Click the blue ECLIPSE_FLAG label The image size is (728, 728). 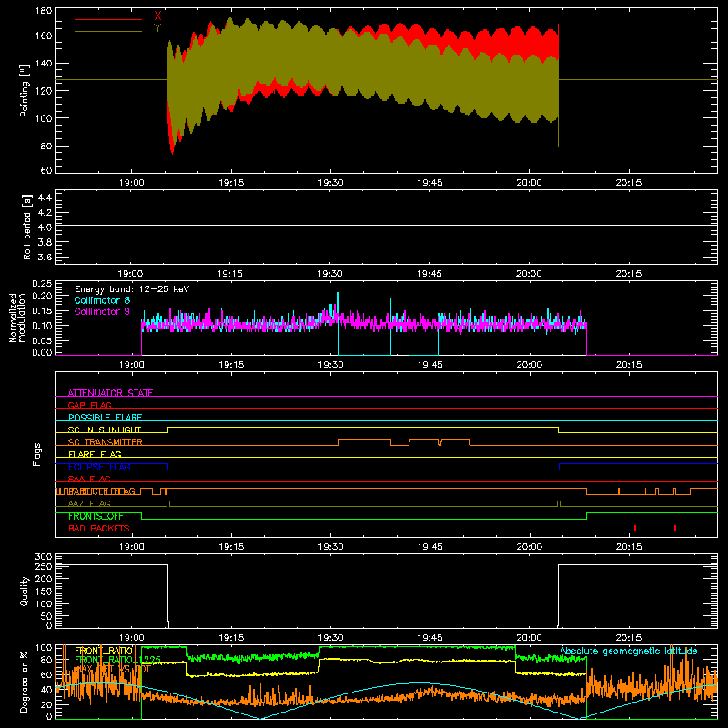coord(99,467)
